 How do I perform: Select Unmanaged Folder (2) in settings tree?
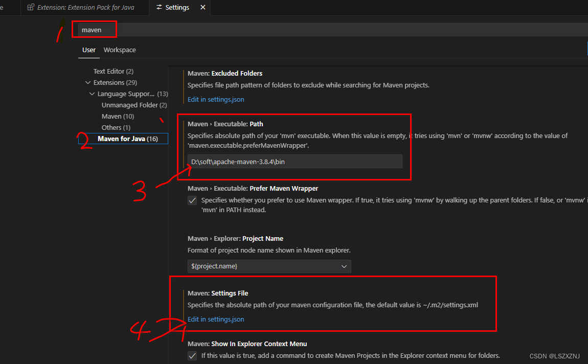(134, 105)
